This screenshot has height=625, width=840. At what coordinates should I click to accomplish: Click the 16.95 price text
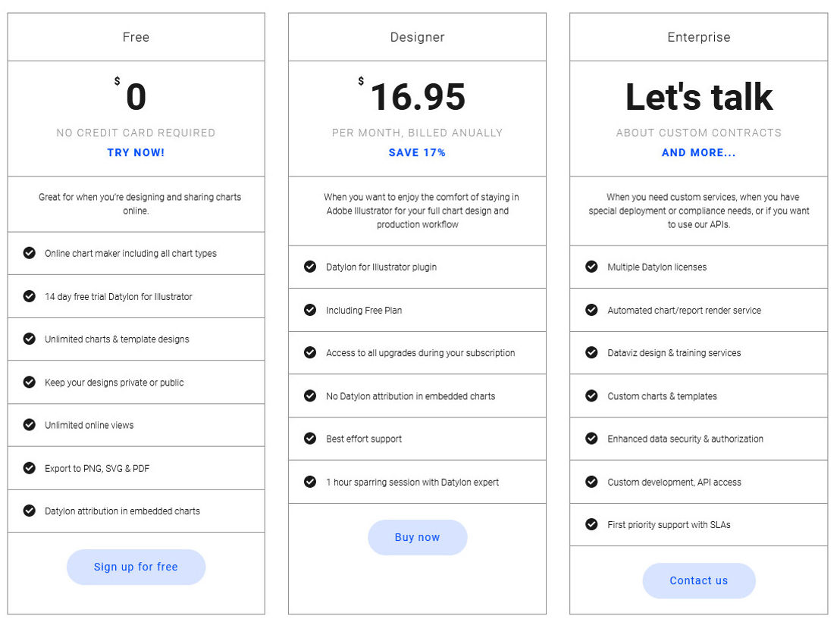(418, 97)
